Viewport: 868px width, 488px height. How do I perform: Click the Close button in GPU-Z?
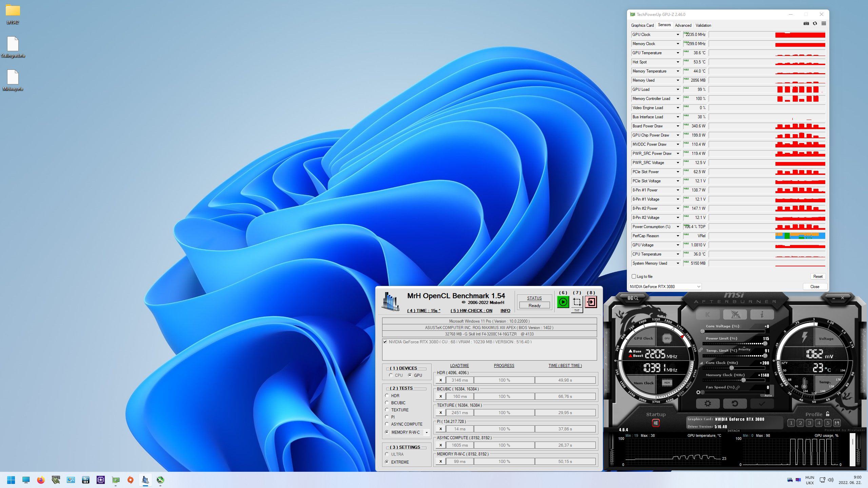tap(815, 287)
